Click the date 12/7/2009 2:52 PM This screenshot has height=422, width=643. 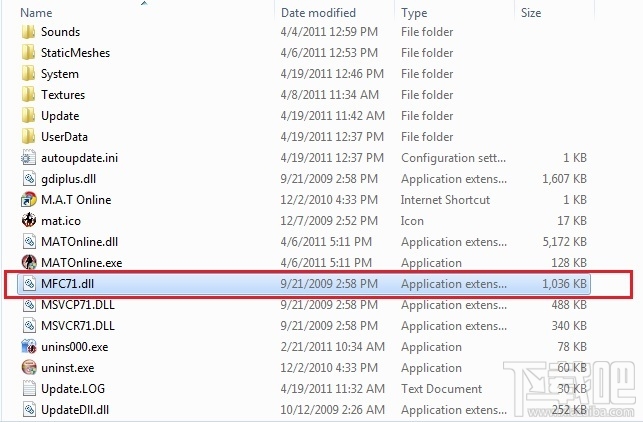point(329,221)
